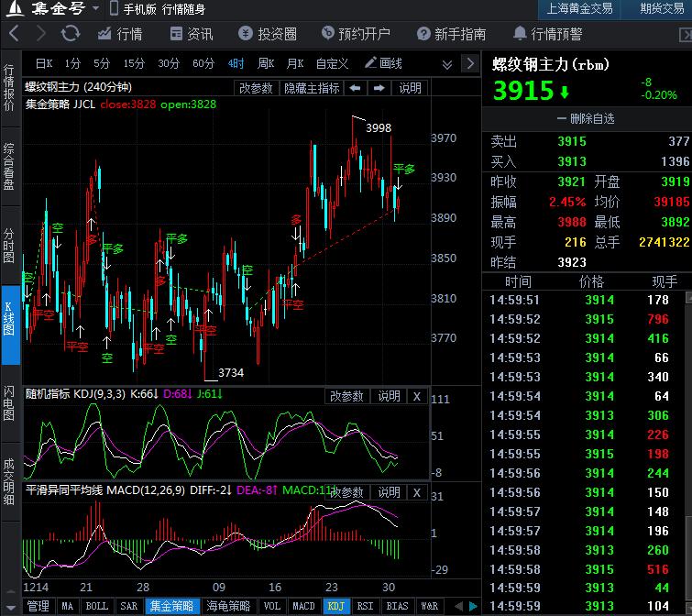Open the 资讯 news section
Viewport: 692px width, 616px height.
[x=192, y=34]
